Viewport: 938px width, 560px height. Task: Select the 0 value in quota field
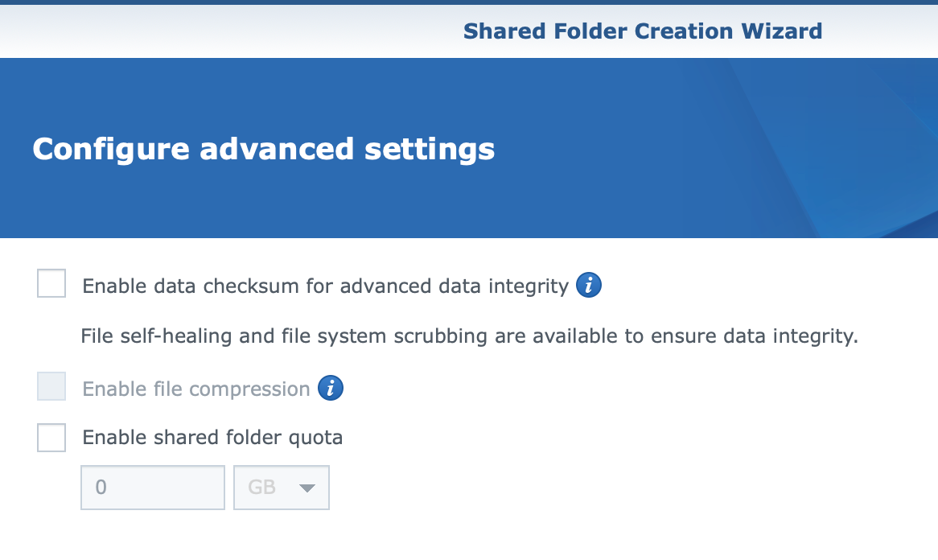tap(101, 487)
